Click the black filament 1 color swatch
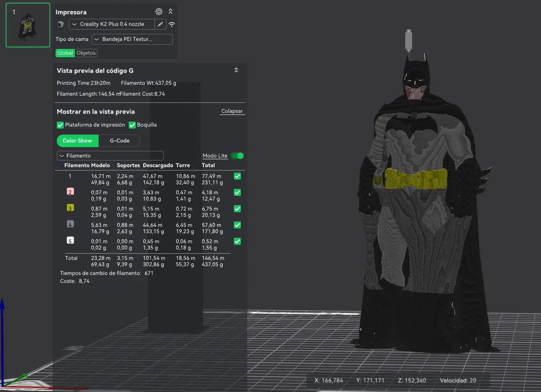Viewport: 541px width, 392px height. click(70, 176)
